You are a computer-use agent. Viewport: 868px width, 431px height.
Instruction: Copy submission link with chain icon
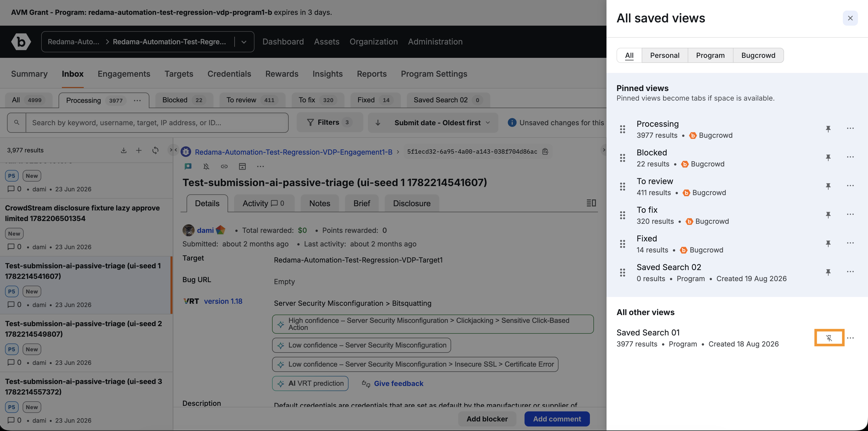[x=224, y=166]
